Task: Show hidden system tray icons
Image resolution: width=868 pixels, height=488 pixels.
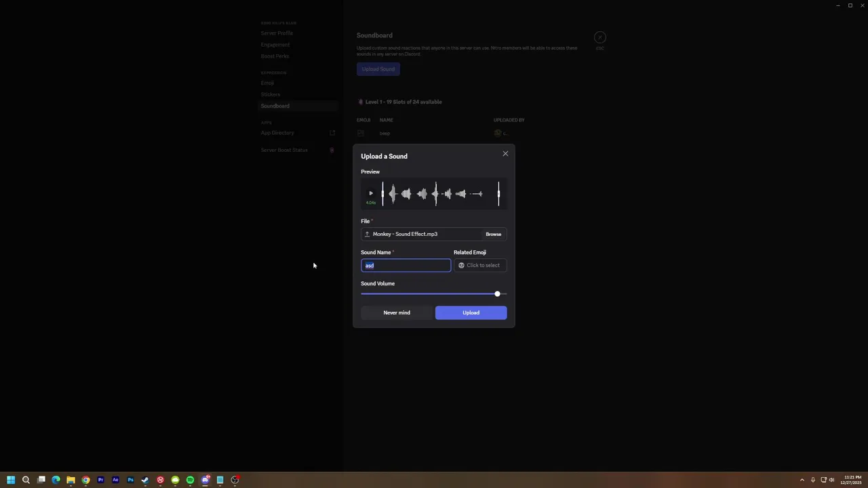Action: pos(802,480)
